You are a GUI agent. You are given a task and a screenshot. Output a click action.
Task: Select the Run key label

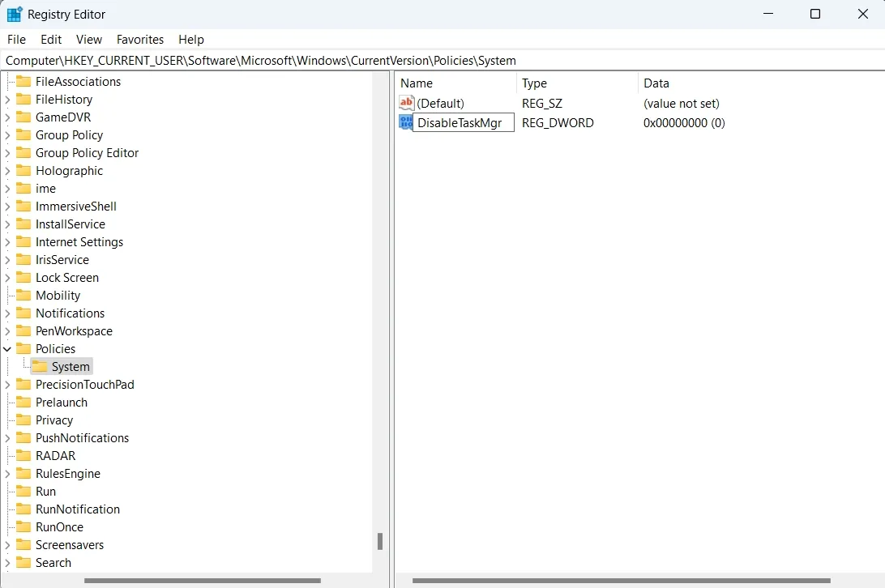[x=45, y=491]
